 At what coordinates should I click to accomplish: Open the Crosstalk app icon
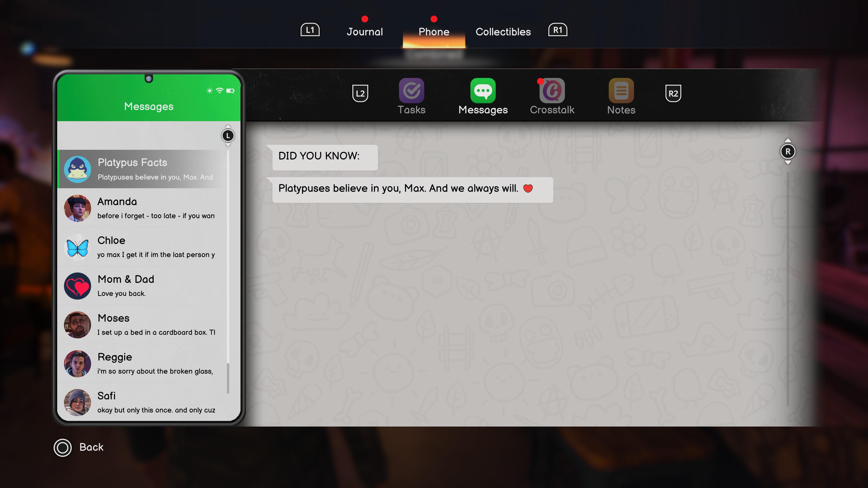tap(552, 91)
